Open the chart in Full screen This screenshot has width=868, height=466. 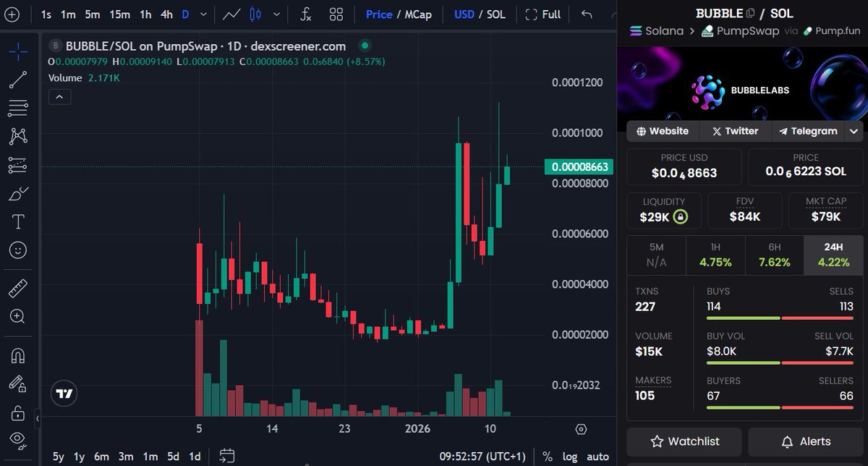(542, 14)
